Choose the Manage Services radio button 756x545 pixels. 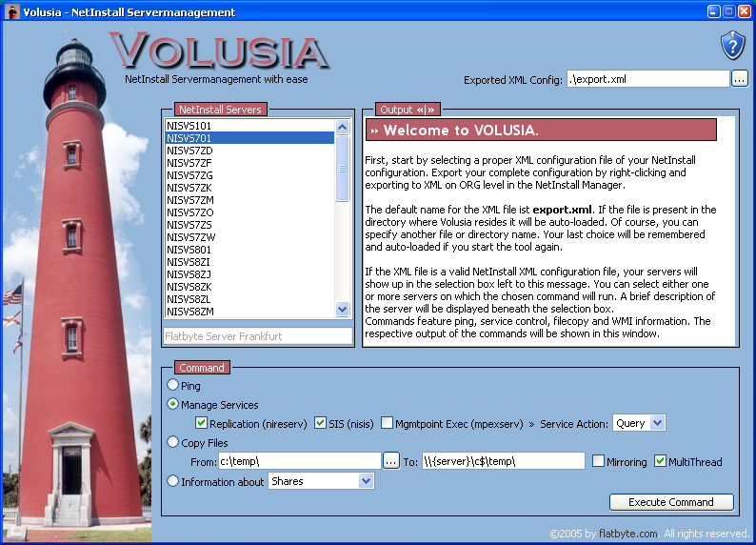pyautogui.click(x=172, y=404)
